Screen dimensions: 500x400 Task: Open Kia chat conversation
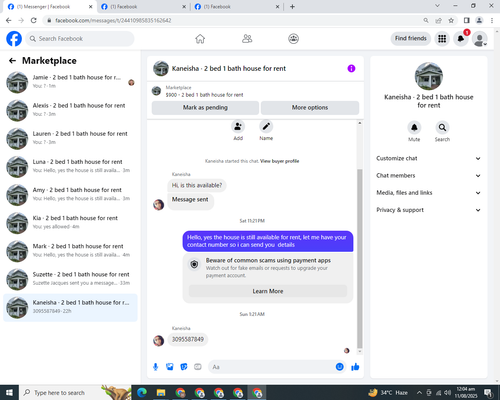(x=70, y=222)
